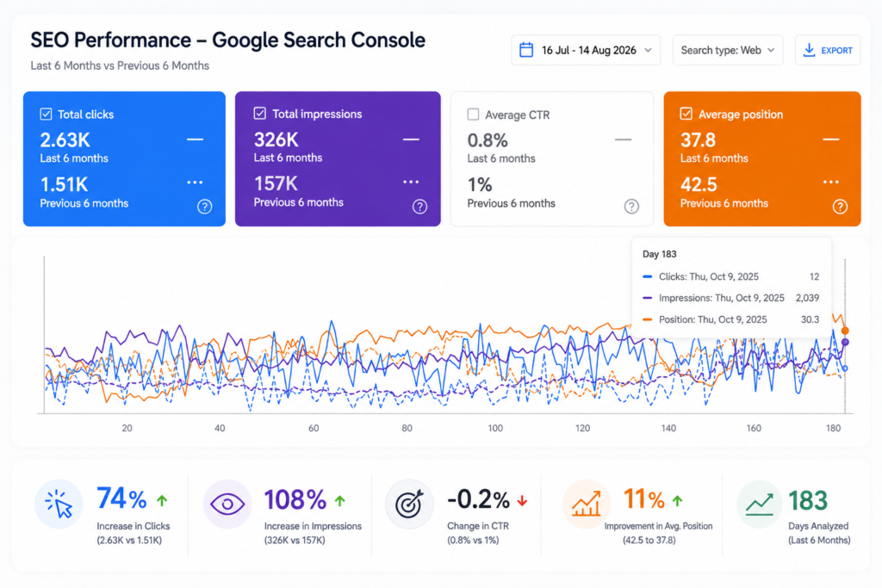Toggle the Average position checkbox
Screen dimensions: 882x588
pyautogui.click(x=686, y=115)
